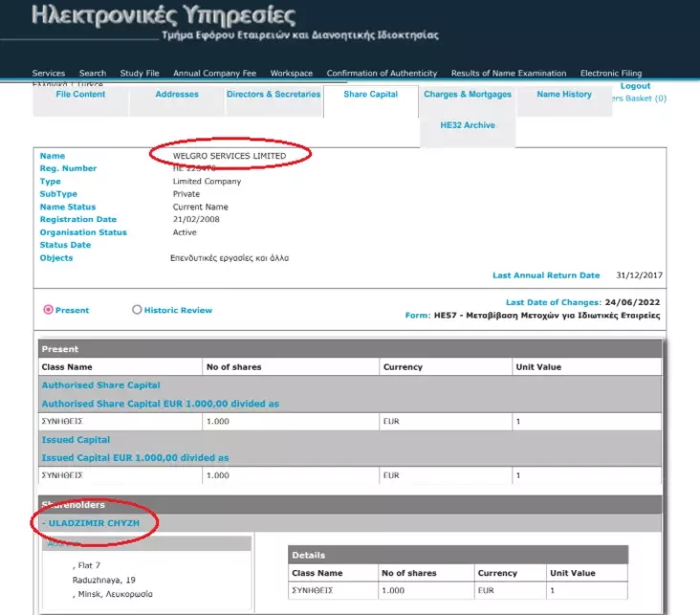The height and width of the screenshot is (615, 700).
Task: Open the Directors & Secretaries tab
Action: (273, 95)
